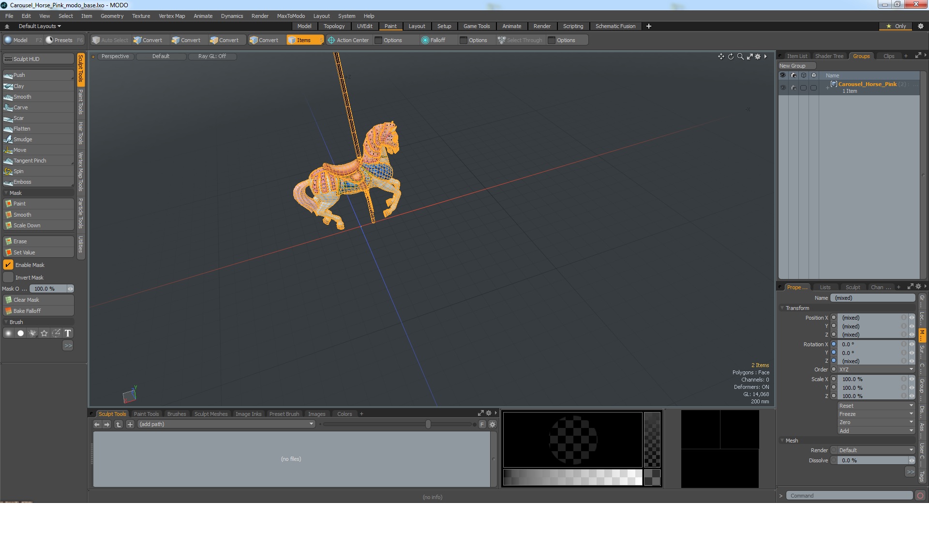The height and width of the screenshot is (560, 929).
Task: Collapse the Transform section
Action: [x=782, y=308]
